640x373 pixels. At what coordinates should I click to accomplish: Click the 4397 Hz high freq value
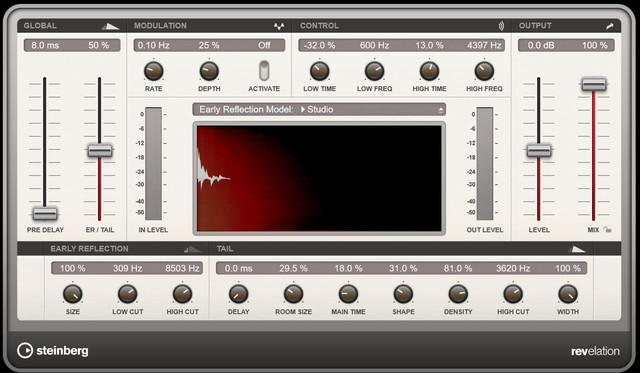pos(484,45)
